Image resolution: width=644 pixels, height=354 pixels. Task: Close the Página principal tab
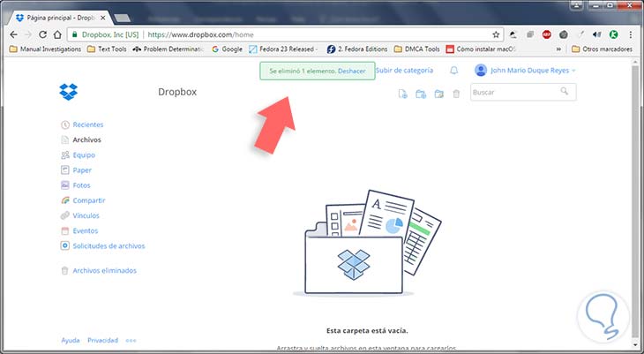tap(102, 18)
